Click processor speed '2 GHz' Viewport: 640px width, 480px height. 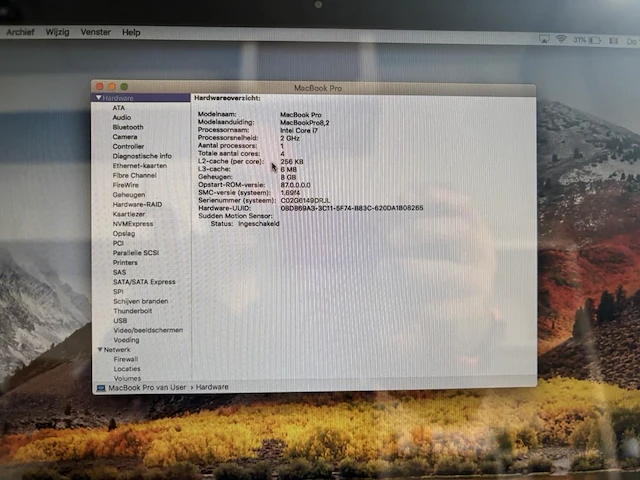290,138
